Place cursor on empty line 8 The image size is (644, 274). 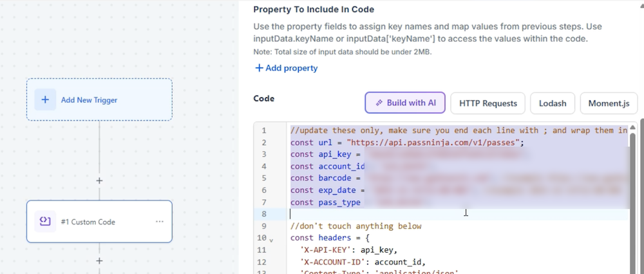[x=386, y=214]
